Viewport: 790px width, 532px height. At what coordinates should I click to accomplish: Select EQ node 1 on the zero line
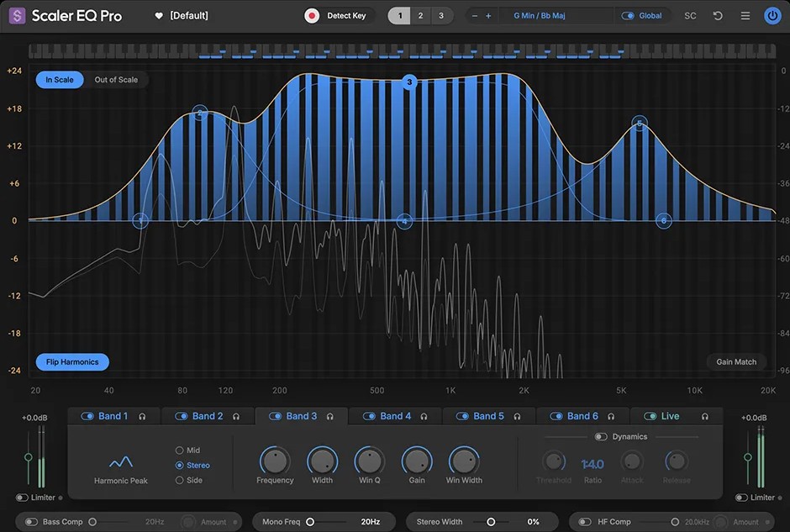[140, 221]
